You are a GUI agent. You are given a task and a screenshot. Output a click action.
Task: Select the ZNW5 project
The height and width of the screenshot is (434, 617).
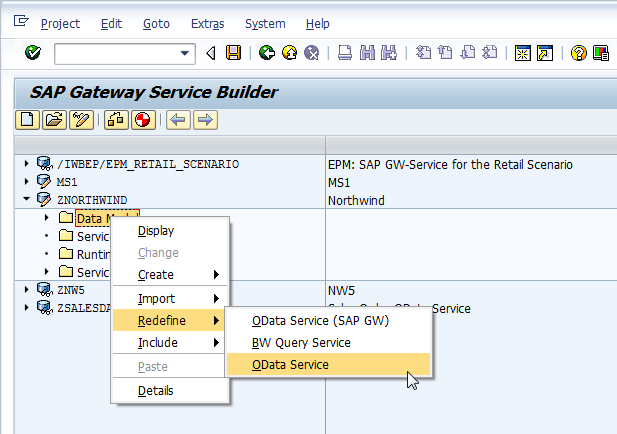pos(71,290)
